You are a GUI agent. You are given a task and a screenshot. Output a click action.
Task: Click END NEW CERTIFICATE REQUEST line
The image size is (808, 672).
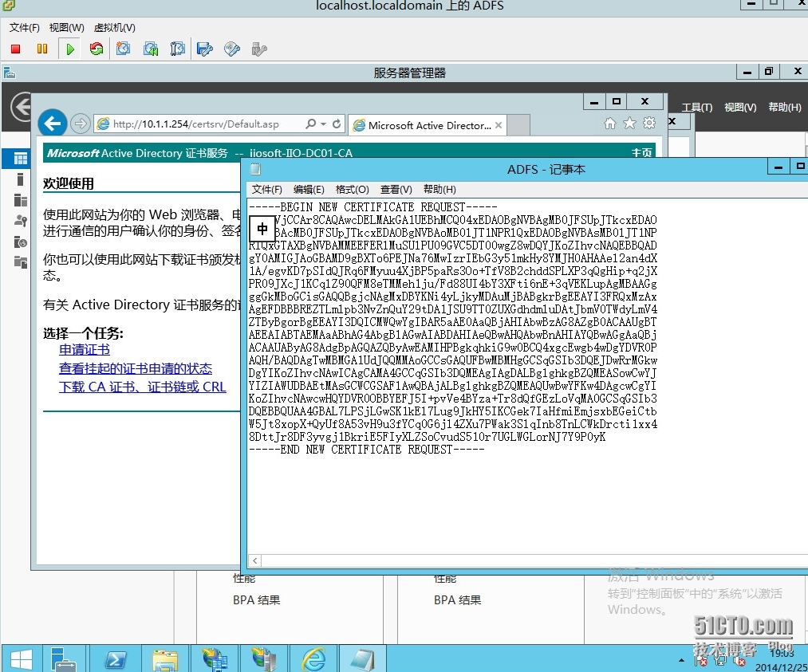click(x=366, y=450)
